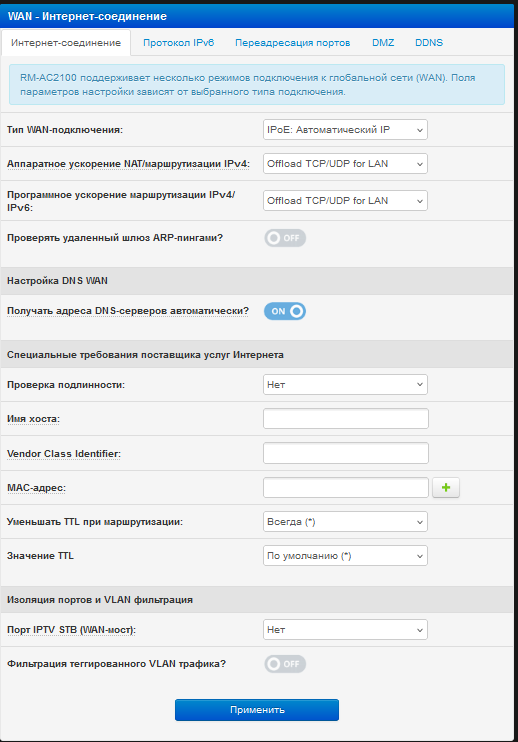Switch to the Протокол IPv6 tab

178,43
